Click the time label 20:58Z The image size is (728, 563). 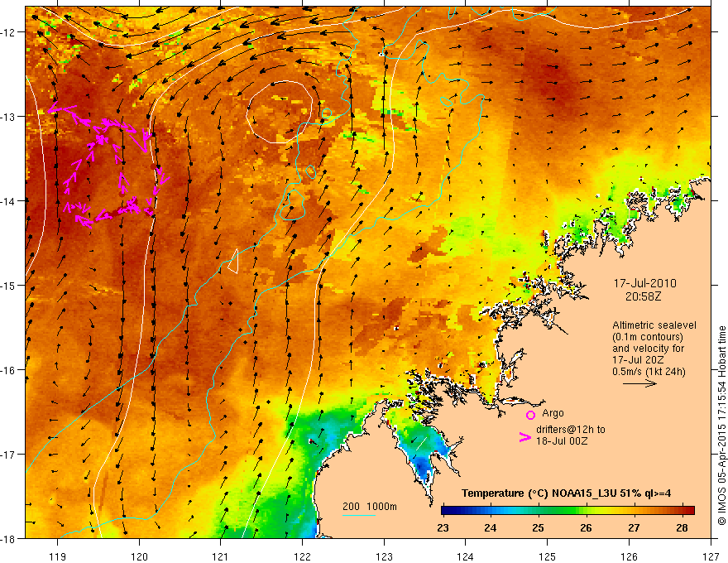click(643, 296)
